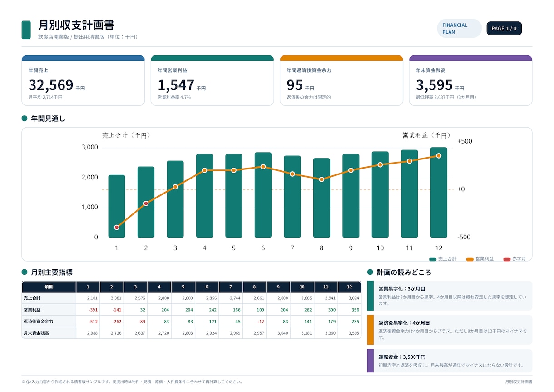Screen dimensions: 554x392
Task: Click the PAGE 1 / 4 indicator
Action: 504,28
